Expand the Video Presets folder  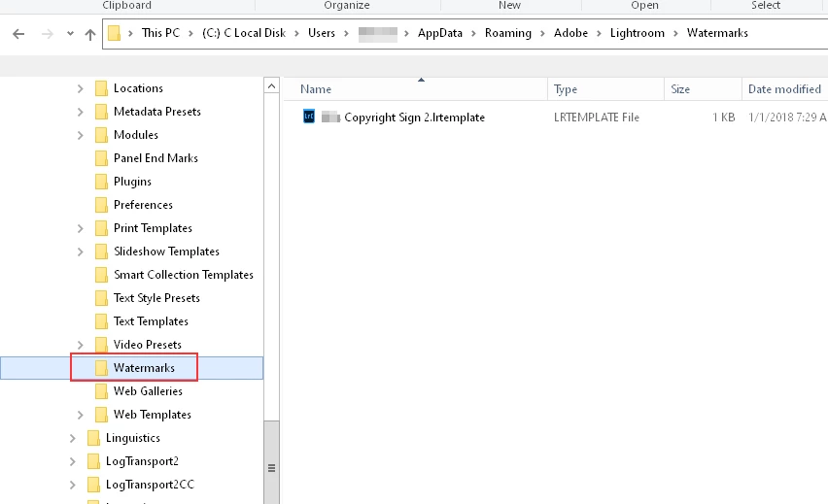click(x=81, y=345)
